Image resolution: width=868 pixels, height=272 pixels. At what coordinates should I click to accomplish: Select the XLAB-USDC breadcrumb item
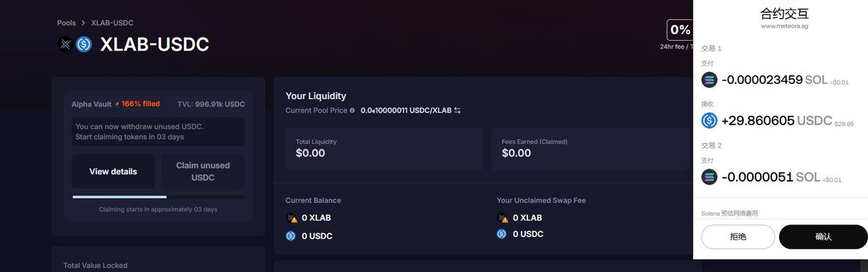pos(112,23)
